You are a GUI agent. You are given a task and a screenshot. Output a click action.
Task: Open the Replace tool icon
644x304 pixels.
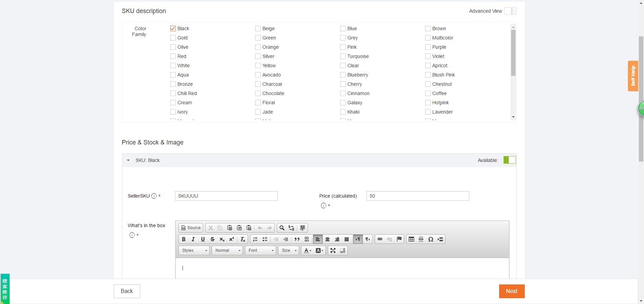tap(292, 228)
